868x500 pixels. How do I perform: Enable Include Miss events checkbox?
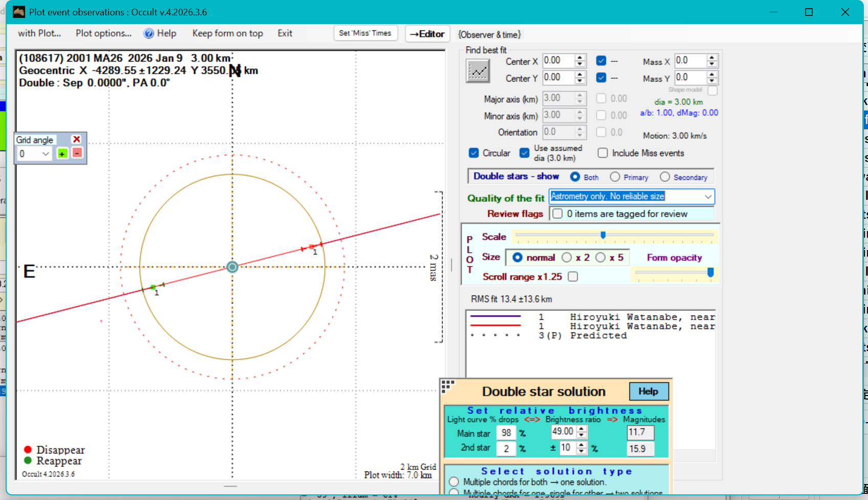tap(603, 153)
